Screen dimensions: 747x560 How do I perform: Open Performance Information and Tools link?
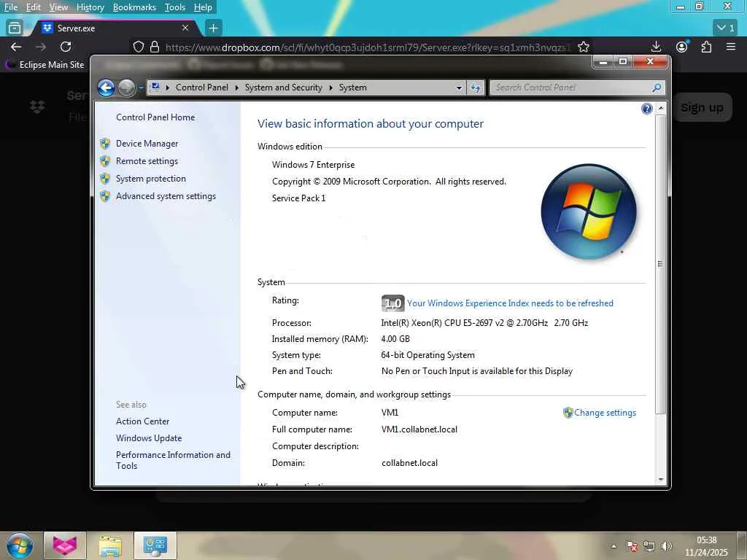pos(173,461)
